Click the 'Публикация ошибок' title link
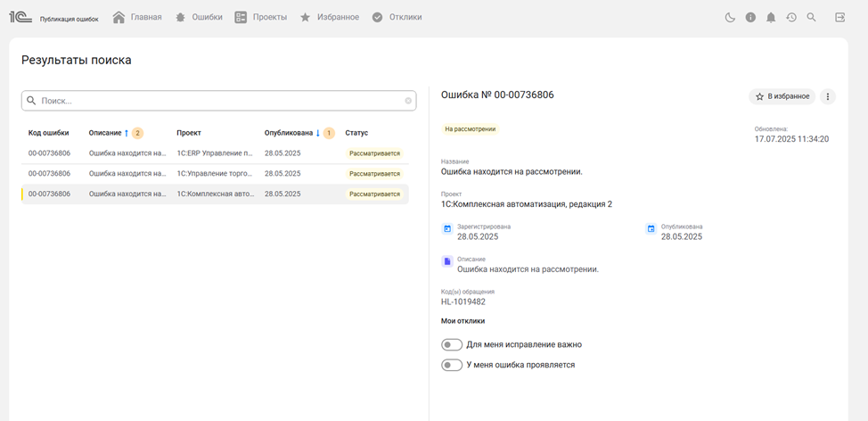This screenshot has width=868, height=421. [70, 19]
